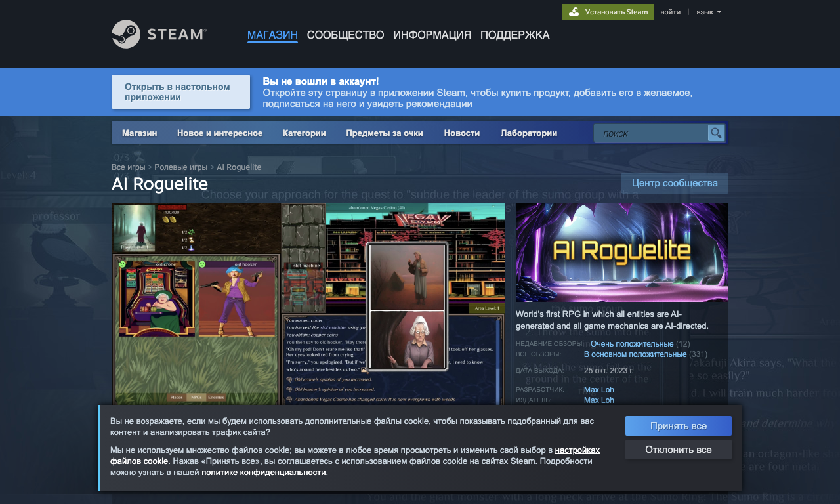Click publisher Max Loh link
The image size is (840, 504).
coord(599,400)
